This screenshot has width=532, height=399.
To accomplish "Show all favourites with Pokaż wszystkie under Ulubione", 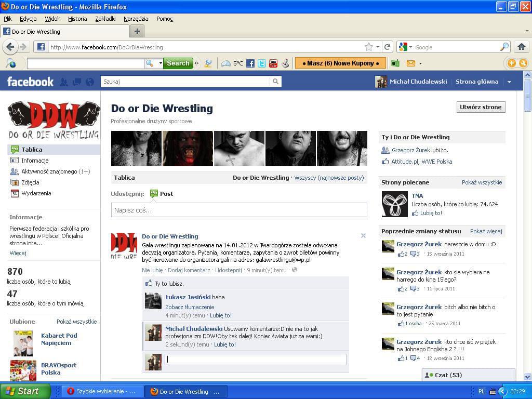I will point(77,322).
